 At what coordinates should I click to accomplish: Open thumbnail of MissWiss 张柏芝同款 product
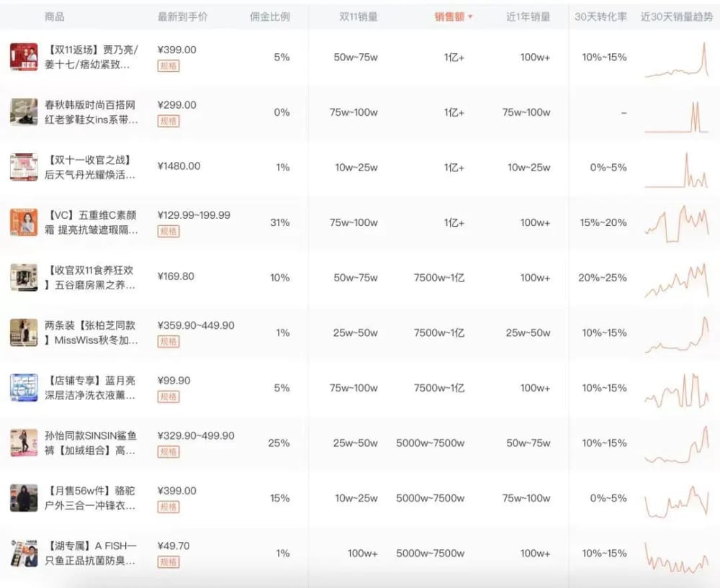click(x=24, y=333)
